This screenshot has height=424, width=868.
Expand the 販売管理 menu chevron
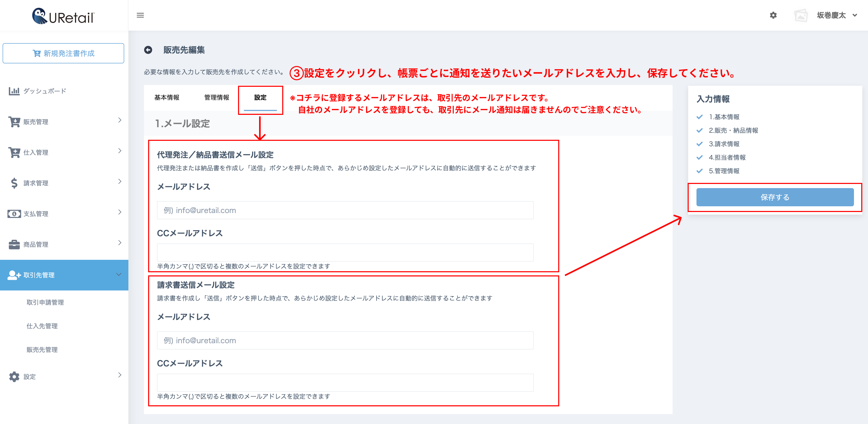pyautogui.click(x=120, y=120)
